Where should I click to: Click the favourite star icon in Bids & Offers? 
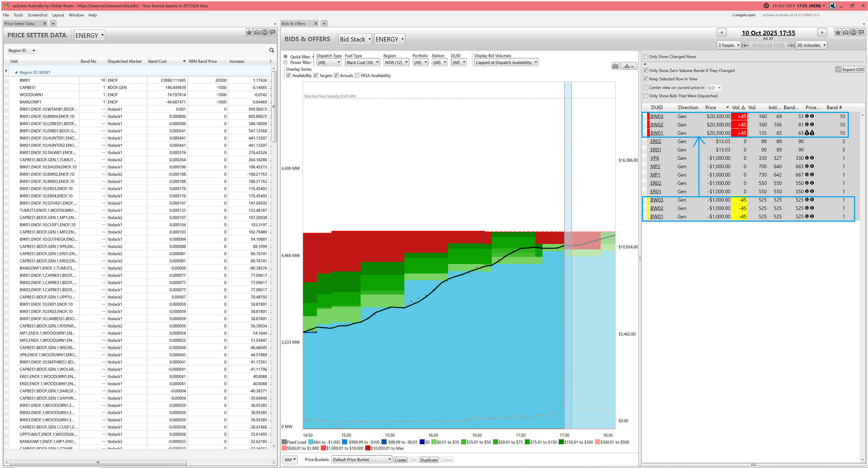(x=838, y=33)
